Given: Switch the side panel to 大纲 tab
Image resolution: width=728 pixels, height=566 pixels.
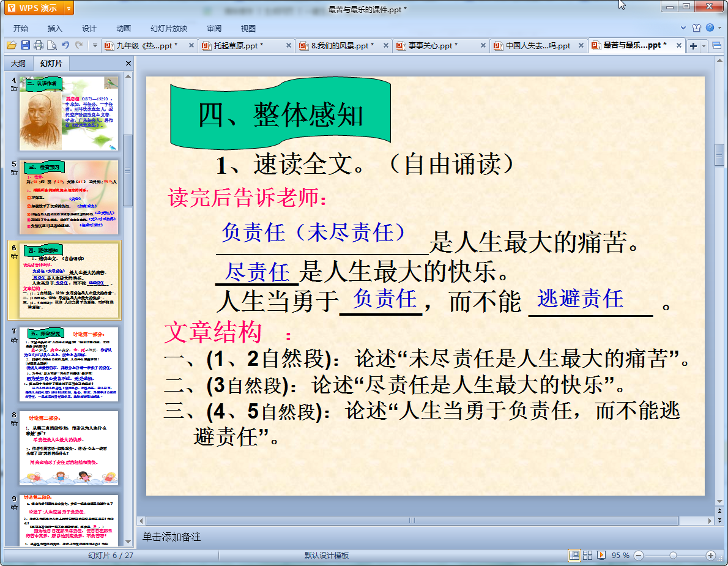Looking at the screenshot, I should [x=18, y=64].
